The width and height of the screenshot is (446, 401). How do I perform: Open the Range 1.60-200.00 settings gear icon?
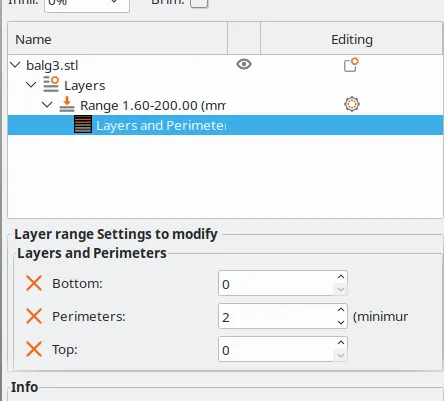click(352, 104)
